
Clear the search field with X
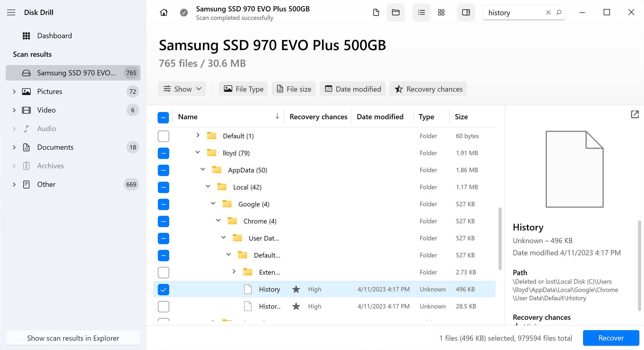(548, 12)
